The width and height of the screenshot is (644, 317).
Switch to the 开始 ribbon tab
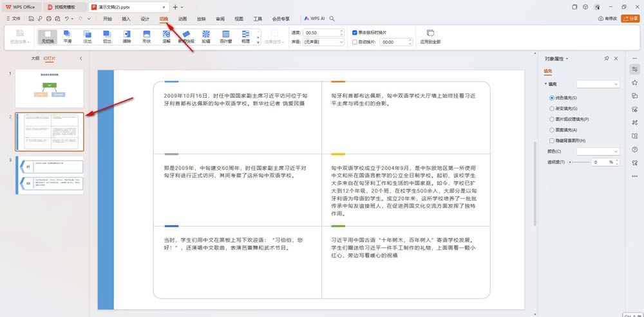[x=108, y=19]
